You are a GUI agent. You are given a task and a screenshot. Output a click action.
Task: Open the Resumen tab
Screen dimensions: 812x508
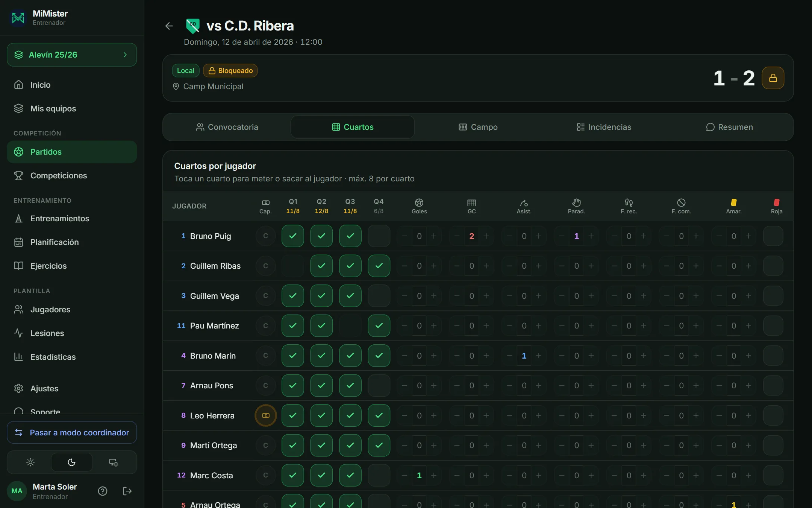[x=729, y=127]
